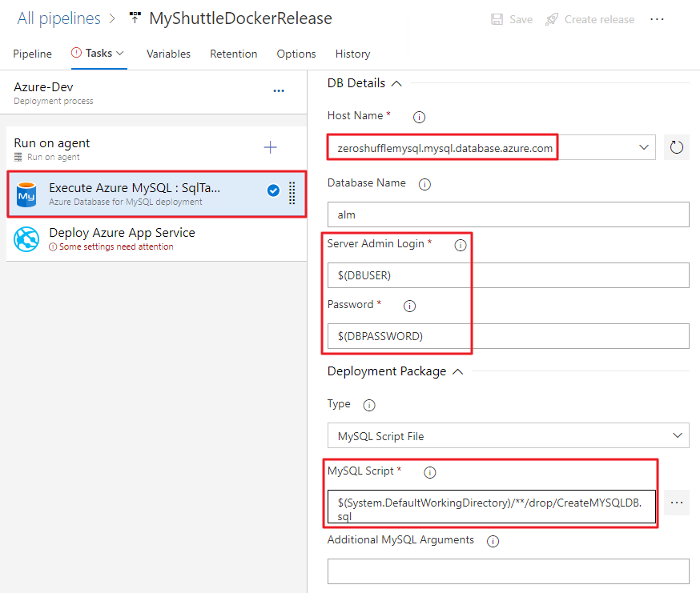Open the Host Name dropdown
The image size is (700, 593).
[643, 147]
